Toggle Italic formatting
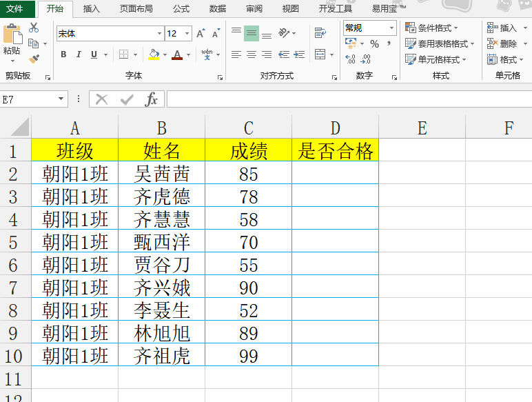Image resolution: width=532 pixels, height=402 pixels. [x=79, y=54]
